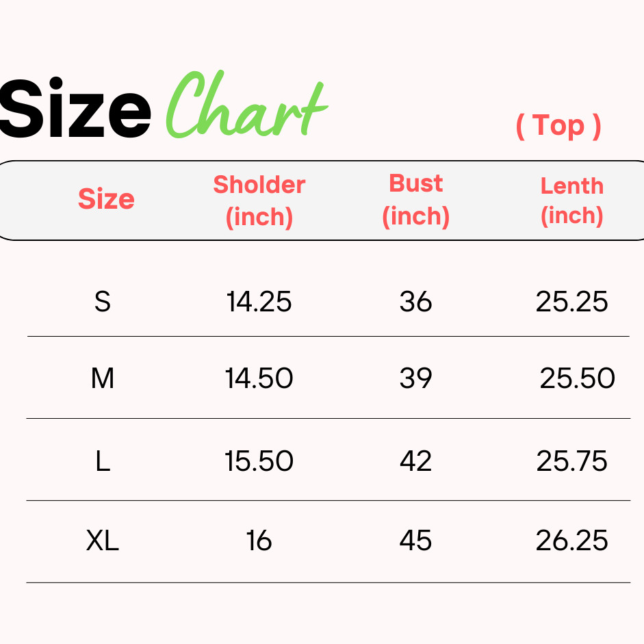Click shoulder value 15.50
The image size is (644, 644).
click(x=259, y=461)
